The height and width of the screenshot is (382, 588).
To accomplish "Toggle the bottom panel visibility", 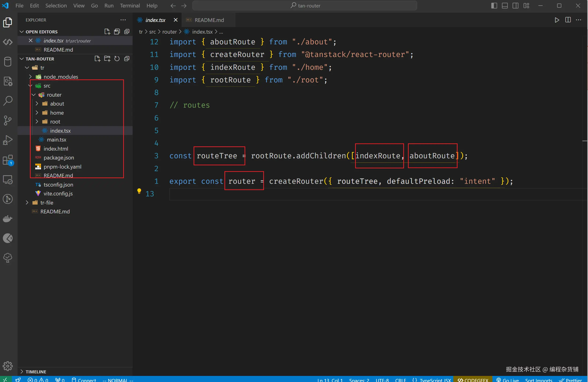I will pyautogui.click(x=505, y=5).
